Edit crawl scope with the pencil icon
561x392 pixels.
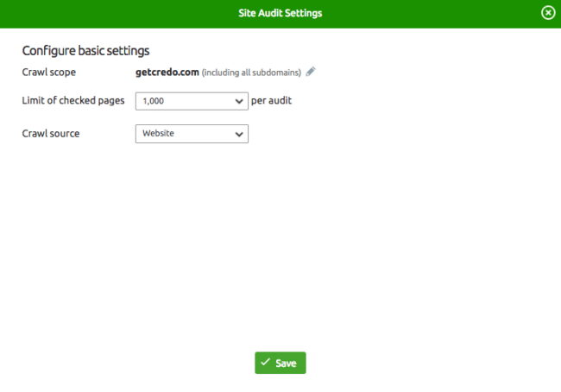click(x=311, y=72)
